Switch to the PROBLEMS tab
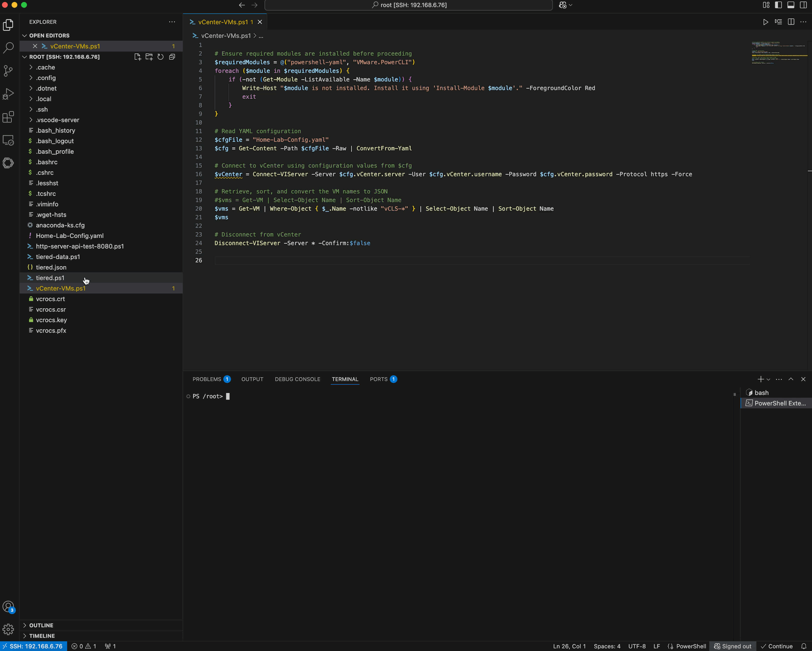Viewport: 812px width, 651px height. point(207,379)
